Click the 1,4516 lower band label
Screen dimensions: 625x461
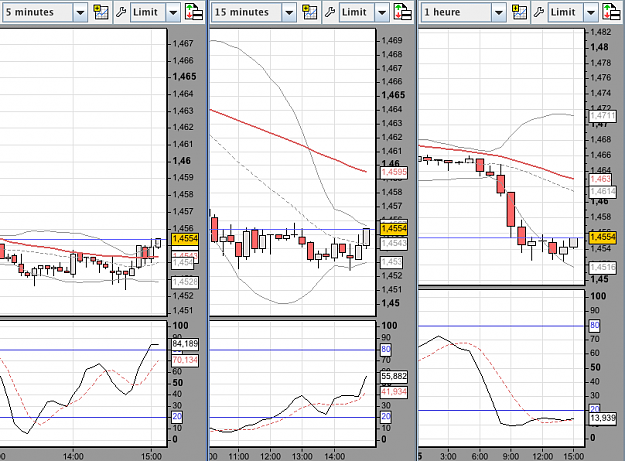(x=603, y=267)
